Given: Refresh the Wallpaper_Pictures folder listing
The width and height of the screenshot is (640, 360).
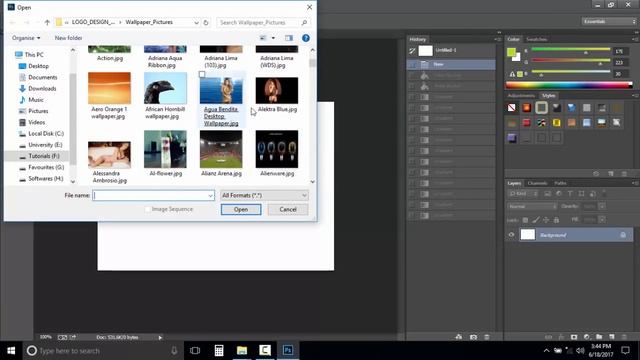Looking at the screenshot, I should [x=206, y=22].
